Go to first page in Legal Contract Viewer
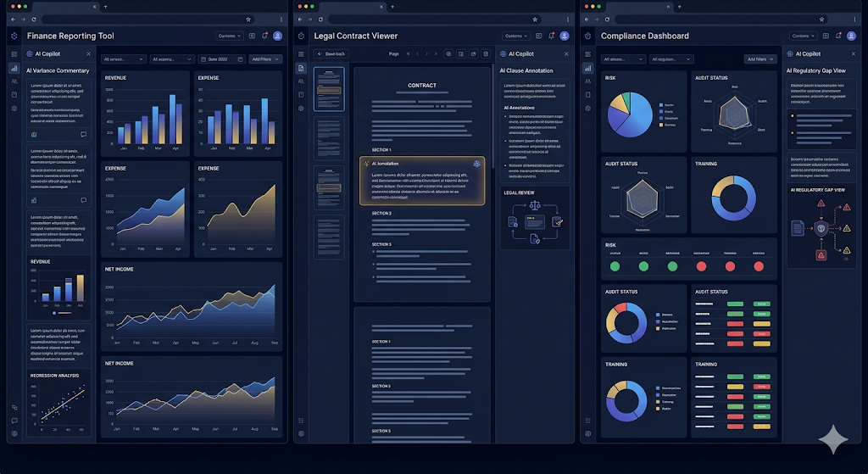Image resolution: width=868 pixels, height=474 pixels. (409, 54)
